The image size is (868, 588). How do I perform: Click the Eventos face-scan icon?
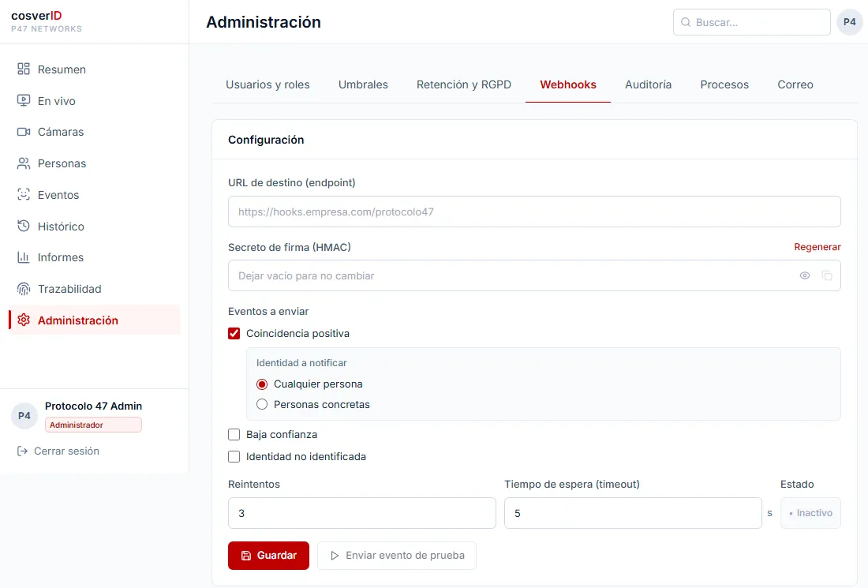tap(23, 195)
